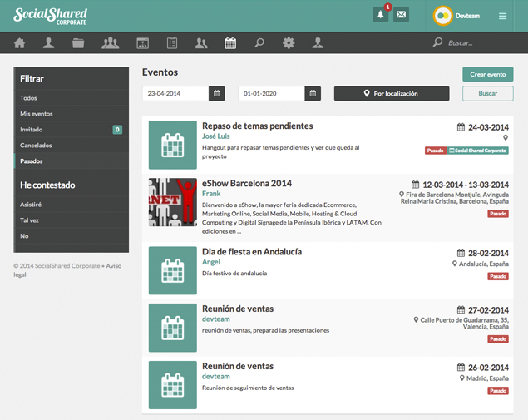
Task: Click calendar thumbnail of Dia de fiesta en Andalucía
Action: (173, 270)
